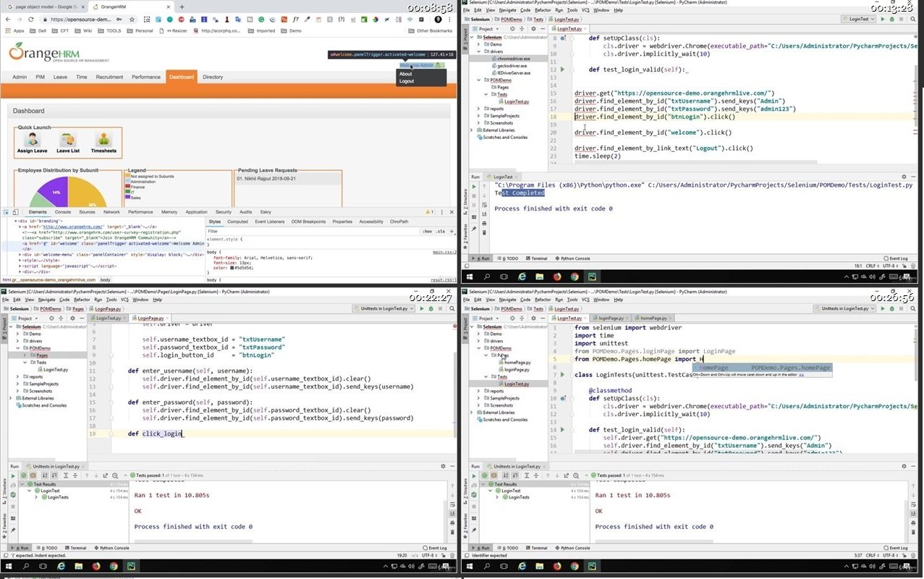The image size is (924, 579).
Task: Toggle soft-wrap icon in LoginTest Run console
Action: tap(484, 205)
